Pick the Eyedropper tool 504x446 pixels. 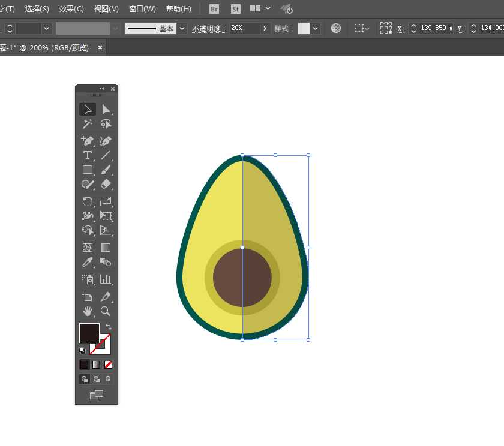[x=88, y=263]
